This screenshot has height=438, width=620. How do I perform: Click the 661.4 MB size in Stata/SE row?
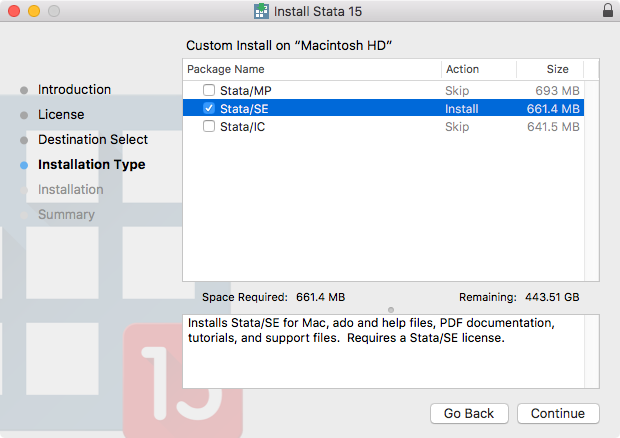click(x=553, y=109)
